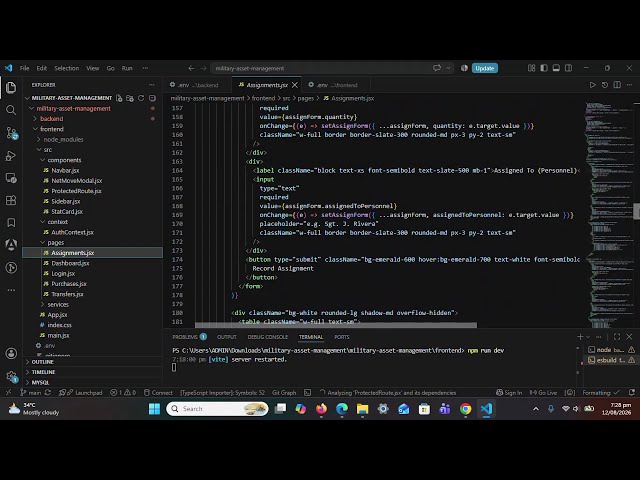Image resolution: width=640 pixels, height=480 pixels.
Task: Collapse the pages folder
Action: pos(56,242)
